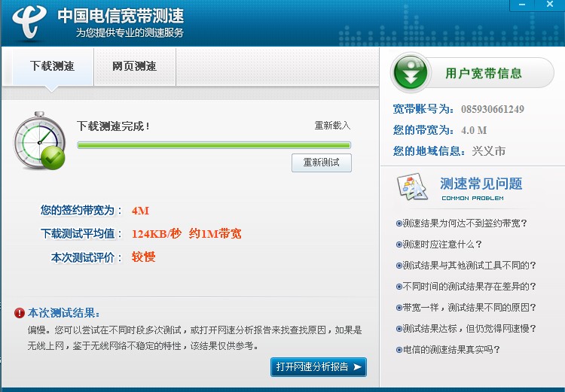Click the 您的地域信息 label

pos(429,150)
